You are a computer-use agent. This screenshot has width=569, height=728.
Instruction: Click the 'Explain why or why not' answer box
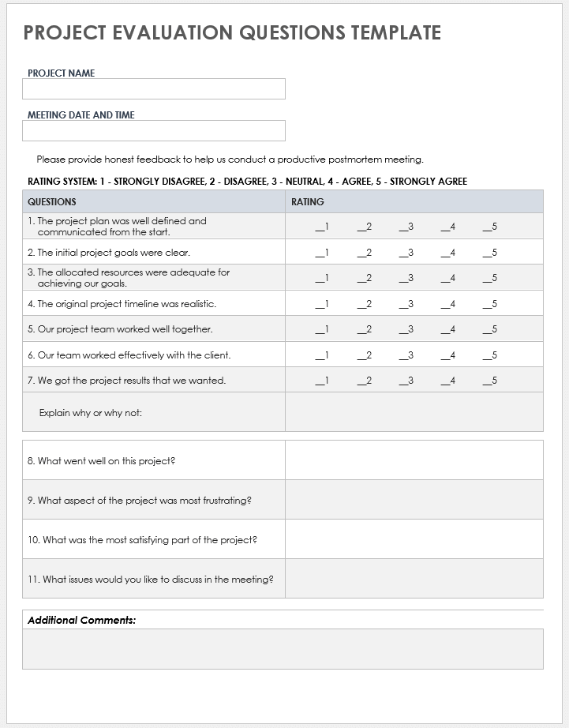tap(414, 412)
